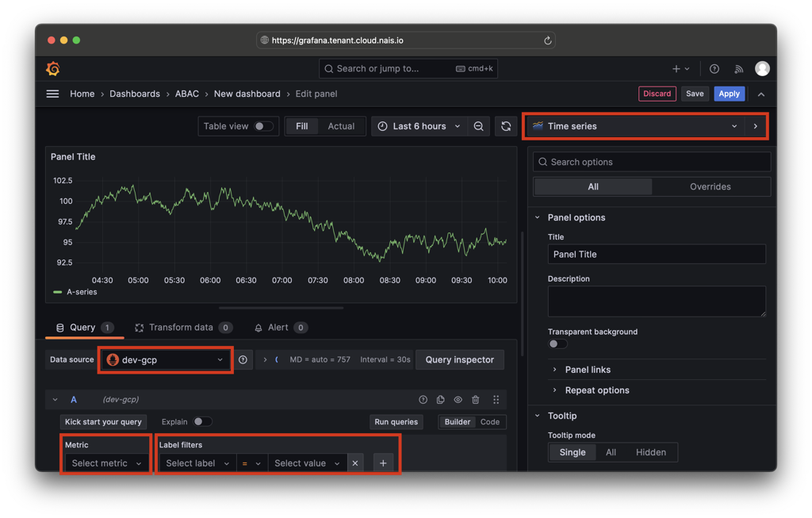Duplicate the query using the copy icon

coord(441,399)
